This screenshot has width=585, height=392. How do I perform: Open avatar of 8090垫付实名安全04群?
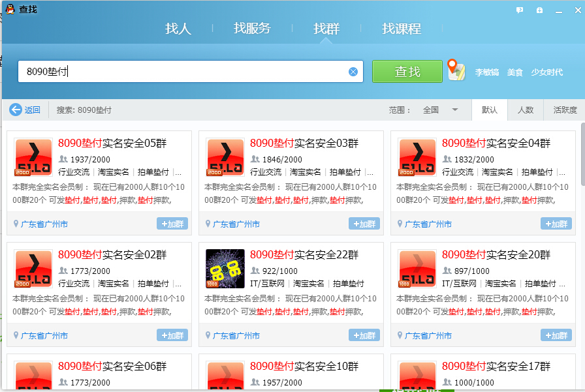pos(417,157)
